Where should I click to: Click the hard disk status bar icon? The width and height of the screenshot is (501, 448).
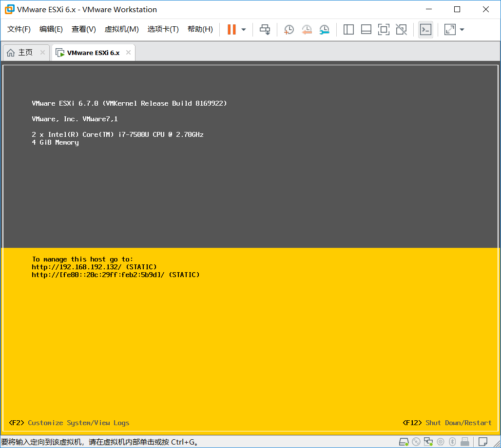(404, 442)
